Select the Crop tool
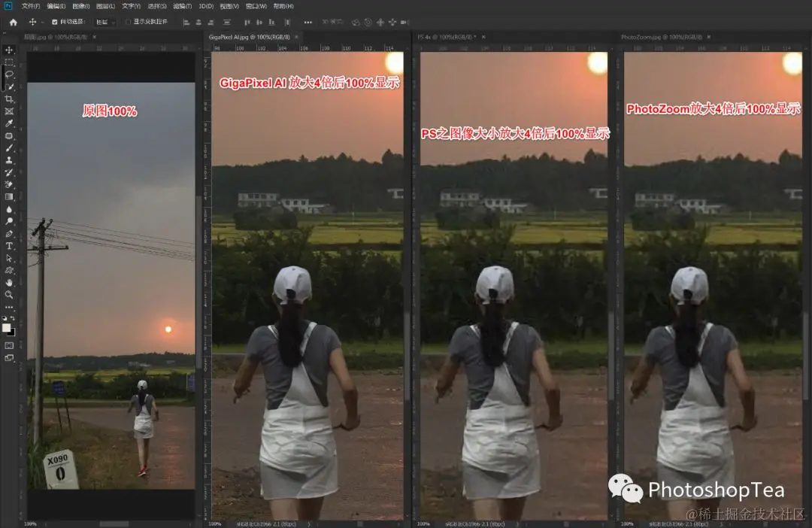The width and height of the screenshot is (812, 528). 9,99
